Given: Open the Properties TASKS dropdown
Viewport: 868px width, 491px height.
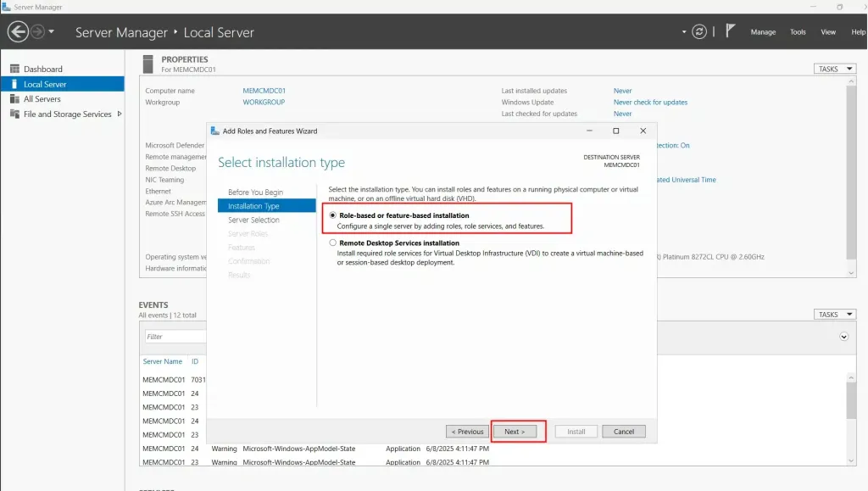Looking at the screenshot, I should click(834, 69).
